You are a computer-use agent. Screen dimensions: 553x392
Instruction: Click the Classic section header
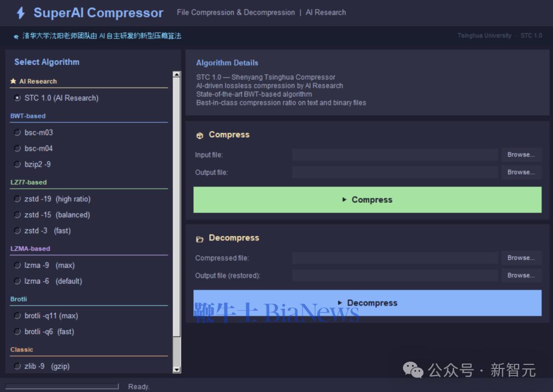22,350
